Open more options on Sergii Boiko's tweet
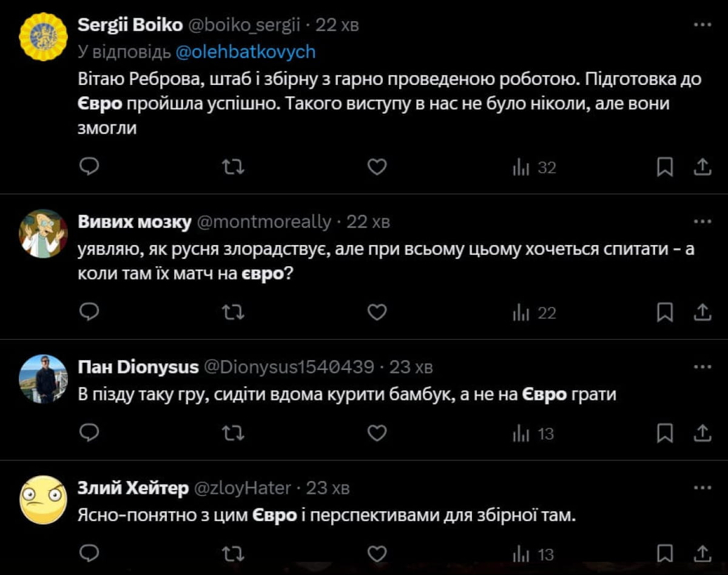This screenshot has width=728, height=575. tap(702, 25)
